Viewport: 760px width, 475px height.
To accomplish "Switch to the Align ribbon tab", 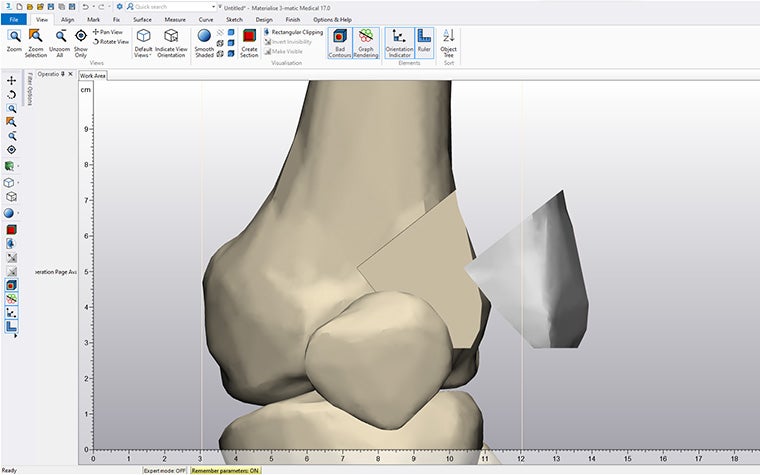I will pos(67,19).
